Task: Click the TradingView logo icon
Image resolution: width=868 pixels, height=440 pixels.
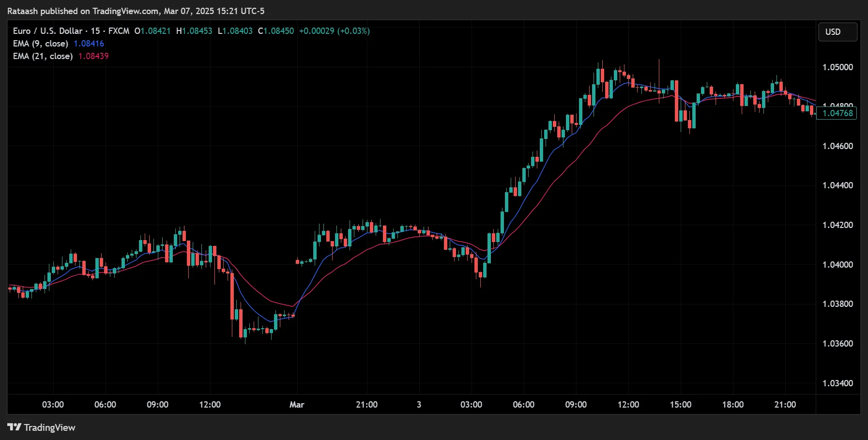Action: click(x=14, y=427)
